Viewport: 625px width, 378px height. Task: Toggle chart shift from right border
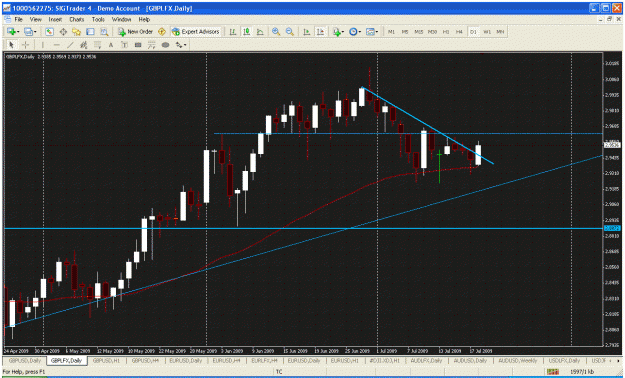pos(320,32)
